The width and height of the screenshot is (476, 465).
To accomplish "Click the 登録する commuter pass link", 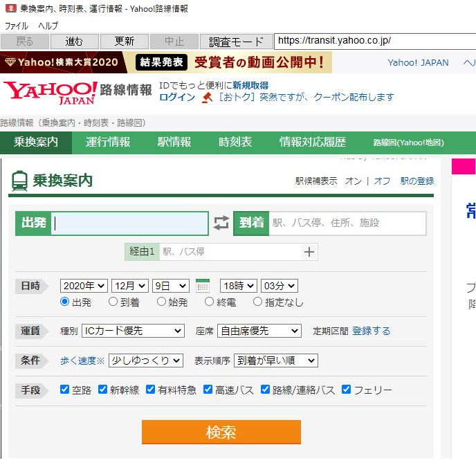I will 372,331.
